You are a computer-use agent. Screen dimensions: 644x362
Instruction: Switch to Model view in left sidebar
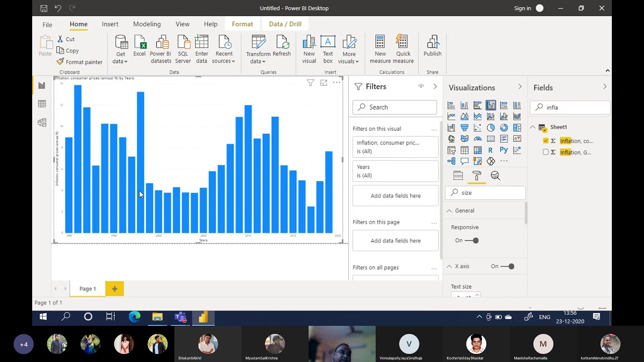[x=42, y=122]
